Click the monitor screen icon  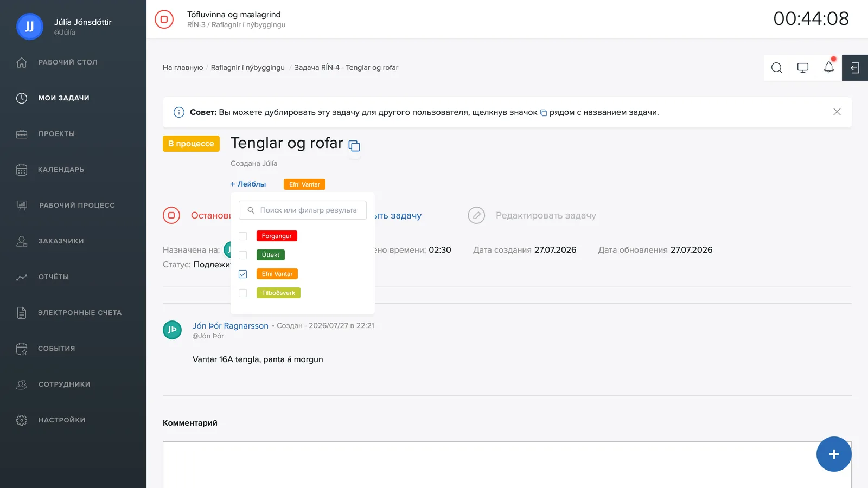tap(803, 68)
